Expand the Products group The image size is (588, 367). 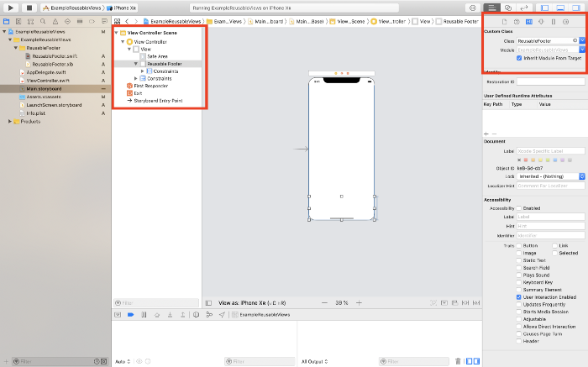[10, 122]
